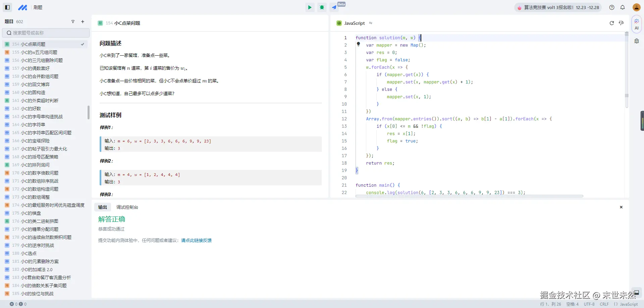
Task: Click the plus icon beside problem count
Action: (x=83, y=22)
